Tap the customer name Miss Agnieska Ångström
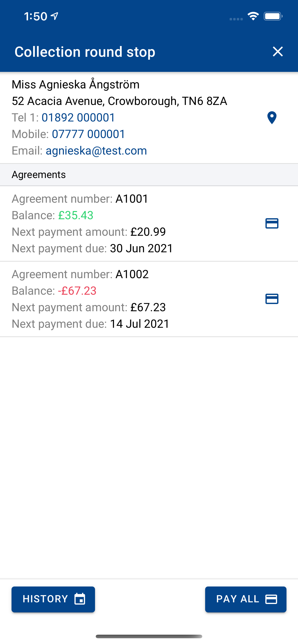Viewport: 298px width, 644px height. click(76, 84)
